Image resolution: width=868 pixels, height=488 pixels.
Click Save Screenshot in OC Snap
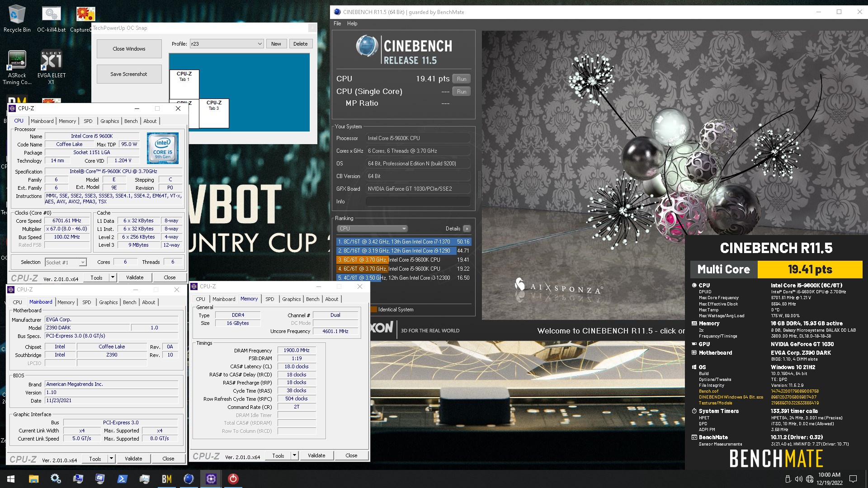(129, 74)
